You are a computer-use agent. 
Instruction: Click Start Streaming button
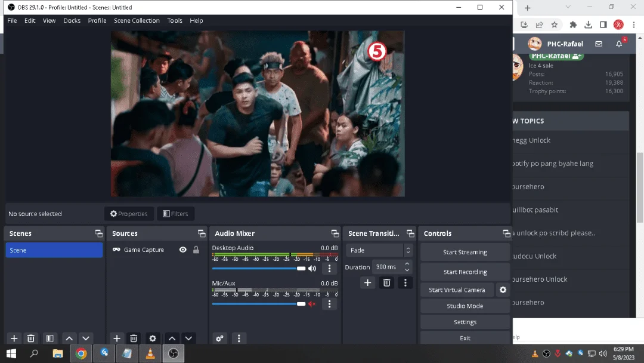pyautogui.click(x=465, y=252)
